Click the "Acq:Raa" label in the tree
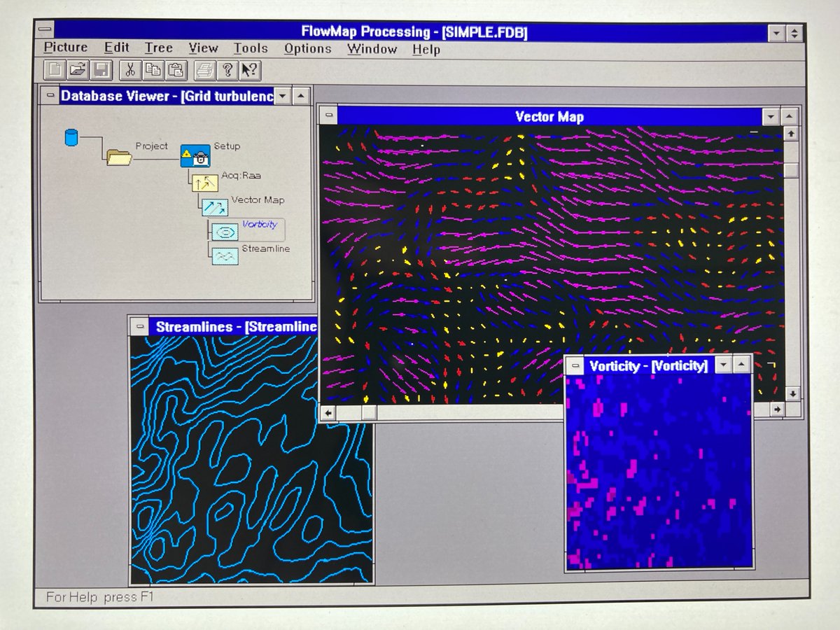The width and height of the screenshot is (840, 630). (x=241, y=175)
